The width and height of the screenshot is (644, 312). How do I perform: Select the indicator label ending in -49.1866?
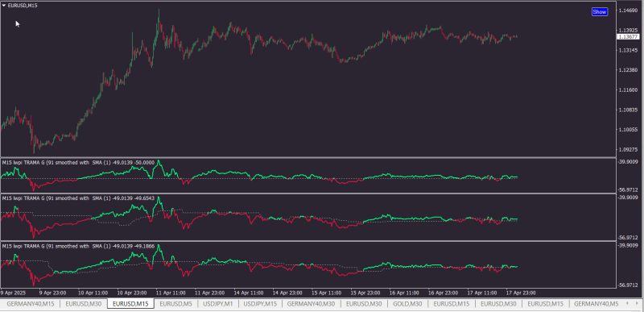point(78,246)
